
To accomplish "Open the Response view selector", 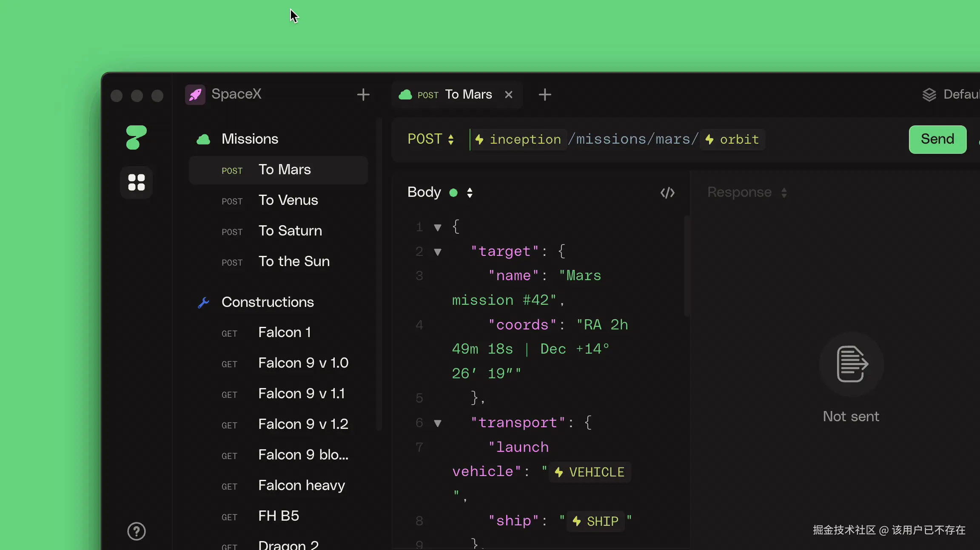I will pyautogui.click(x=783, y=193).
